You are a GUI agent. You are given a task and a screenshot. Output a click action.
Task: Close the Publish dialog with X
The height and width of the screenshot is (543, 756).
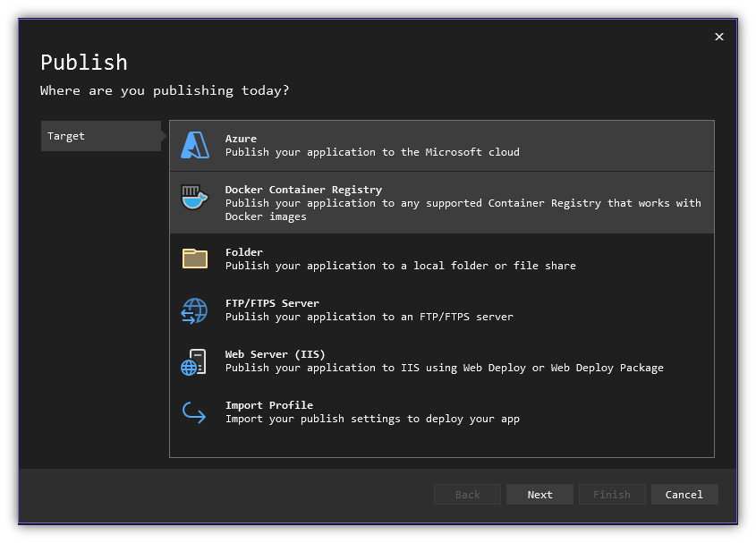[x=719, y=37]
